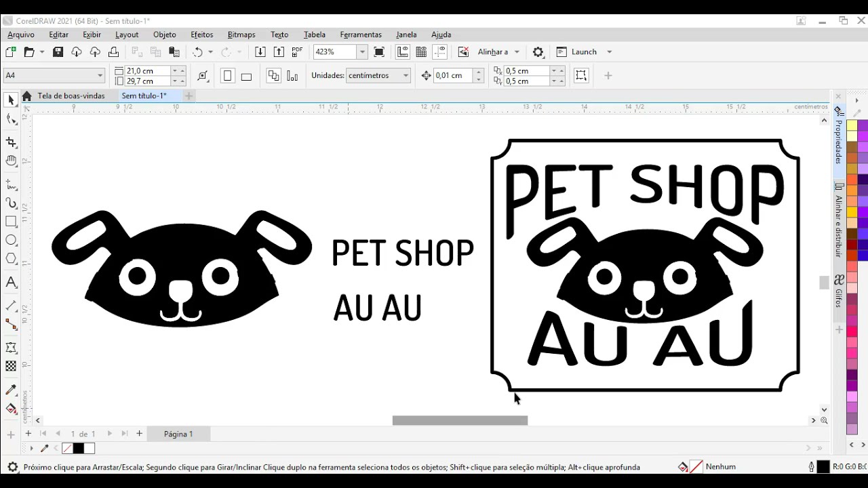Toggle snap off icon
868x488 pixels.
pos(463,52)
